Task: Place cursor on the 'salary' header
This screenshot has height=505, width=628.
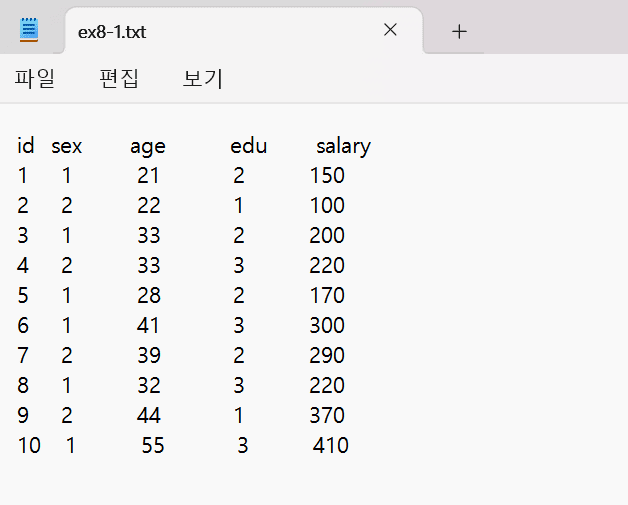Action: pyautogui.click(x=343, y=146)
